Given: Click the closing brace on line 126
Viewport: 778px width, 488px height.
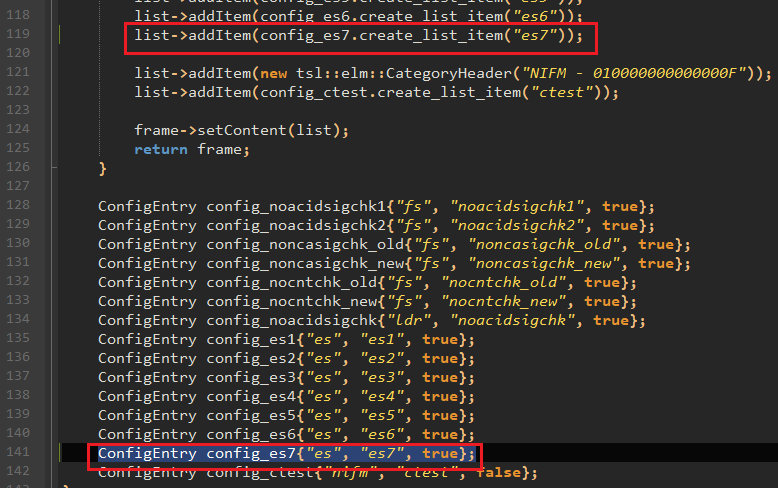Looking at the screenshot, I should coord(103,169).
